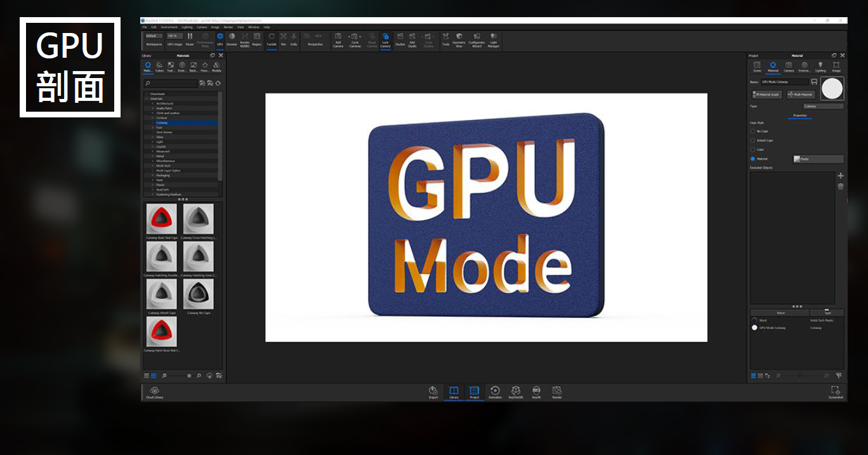868x455 pixels.
Task: Toggle the Denoise ribbon button
Action: click(232, 39)
